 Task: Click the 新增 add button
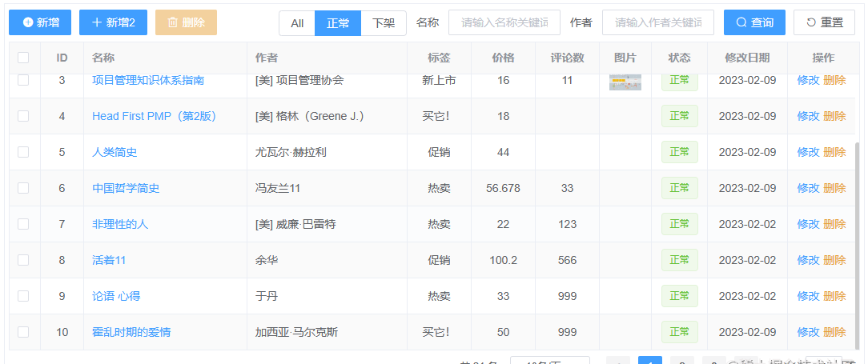[40, 22]
